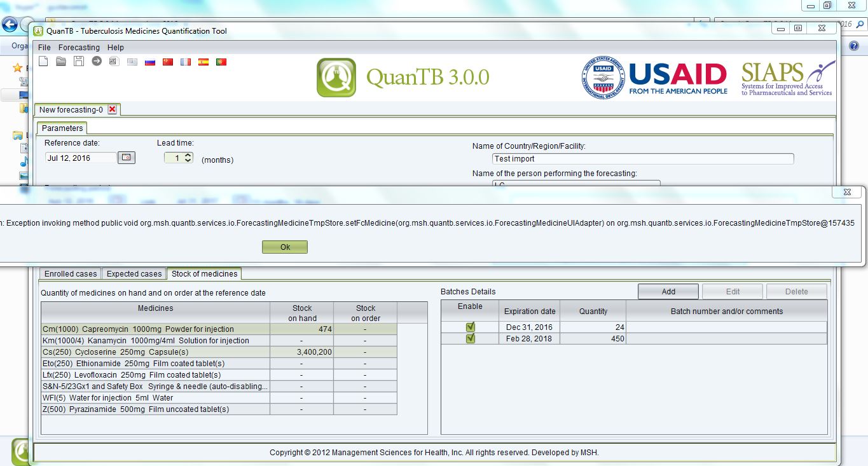Select the Z(500) Pyrazinamide row

[x=219, y=409]
